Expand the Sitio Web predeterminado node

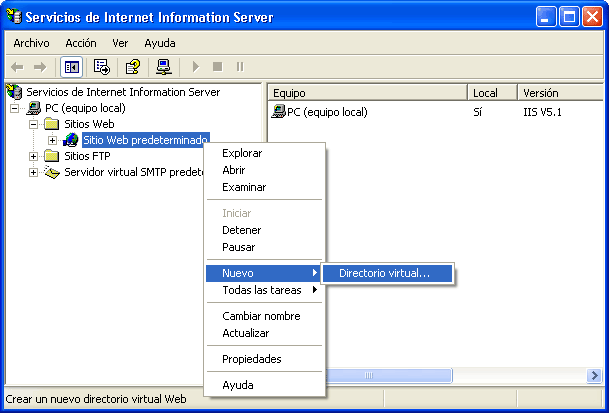52,140
